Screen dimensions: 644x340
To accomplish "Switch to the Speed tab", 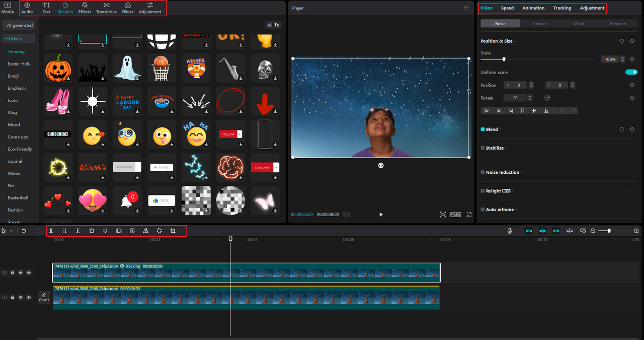I will tap(507, 8).
